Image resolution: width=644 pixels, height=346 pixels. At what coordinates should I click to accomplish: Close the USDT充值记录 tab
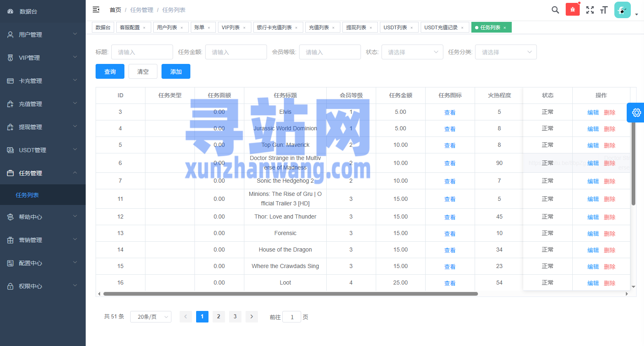(x=462, y=28)
